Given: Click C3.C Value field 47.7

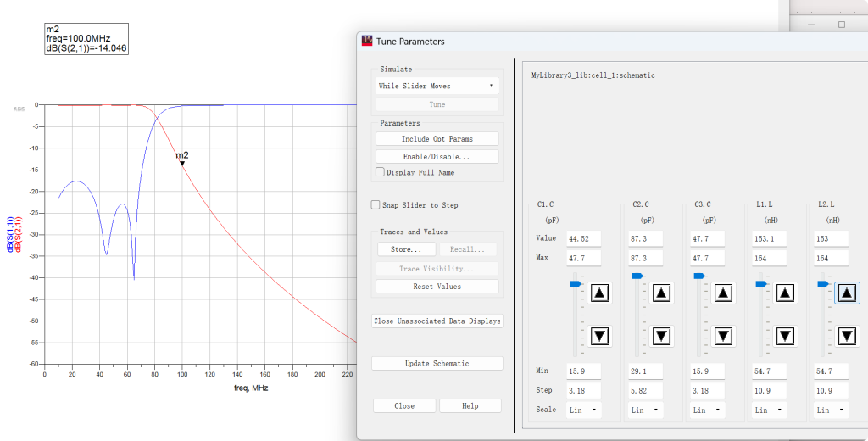Looking at the screenshot, I should (x=708, y=239).
